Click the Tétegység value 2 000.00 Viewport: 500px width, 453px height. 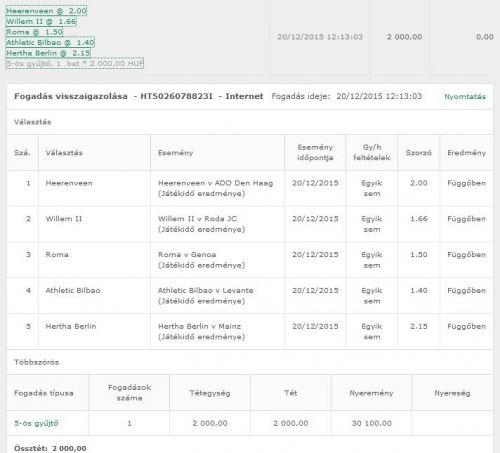(x=210, y=423)
